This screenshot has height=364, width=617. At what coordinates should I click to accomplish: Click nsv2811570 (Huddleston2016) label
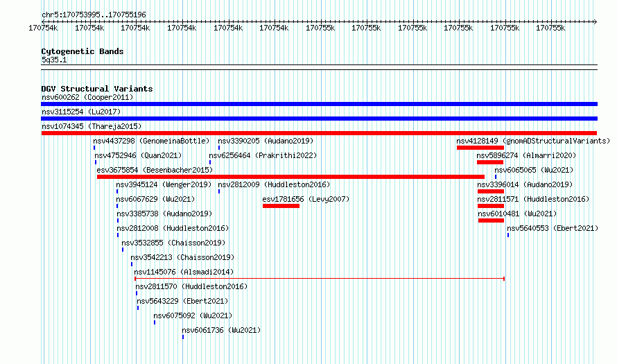point(191,286)
